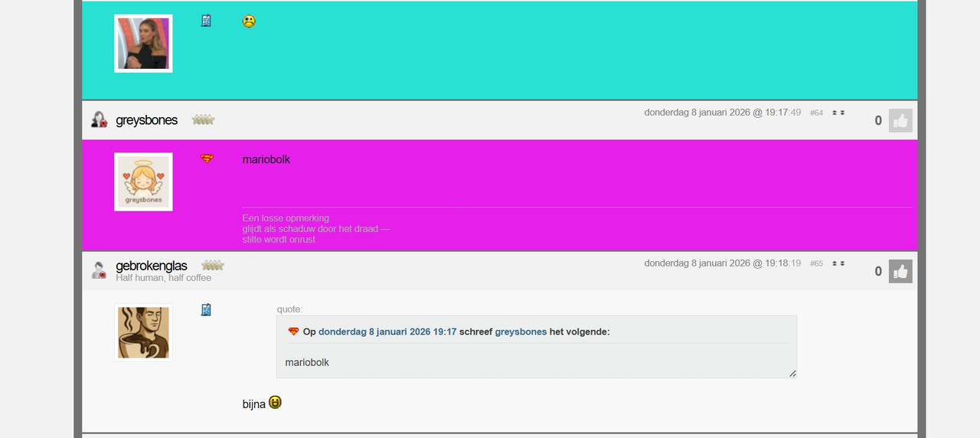Viewport: 980px width, 438px height.
Task: Open greysbones link in quote header
Action: [521, 332]
